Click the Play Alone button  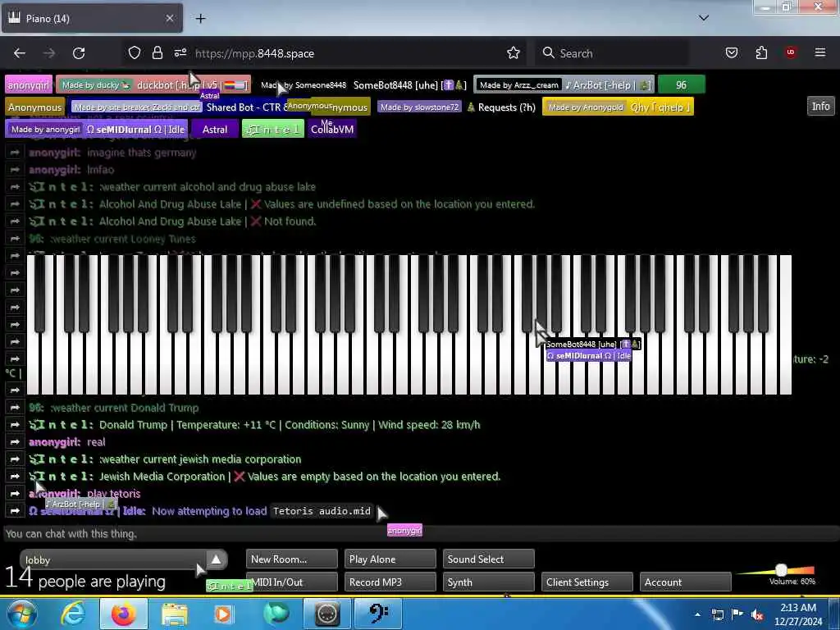(x=390, y=559)
